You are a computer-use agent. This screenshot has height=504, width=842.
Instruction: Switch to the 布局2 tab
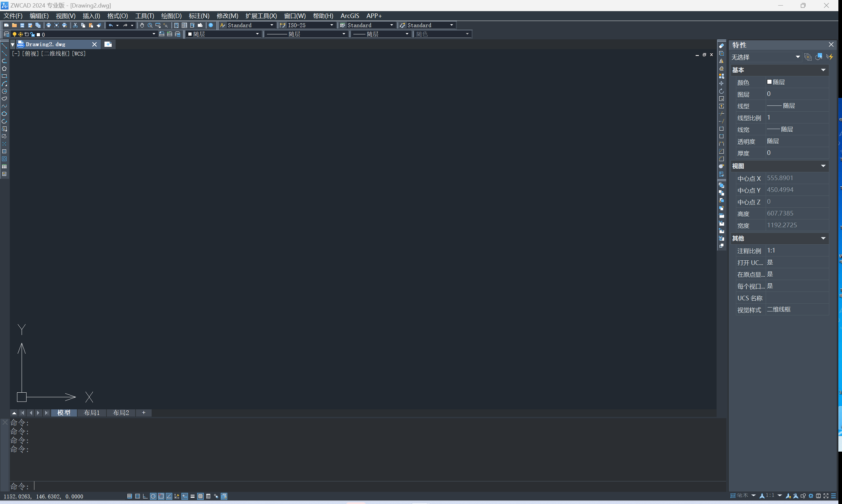point(121,413)
